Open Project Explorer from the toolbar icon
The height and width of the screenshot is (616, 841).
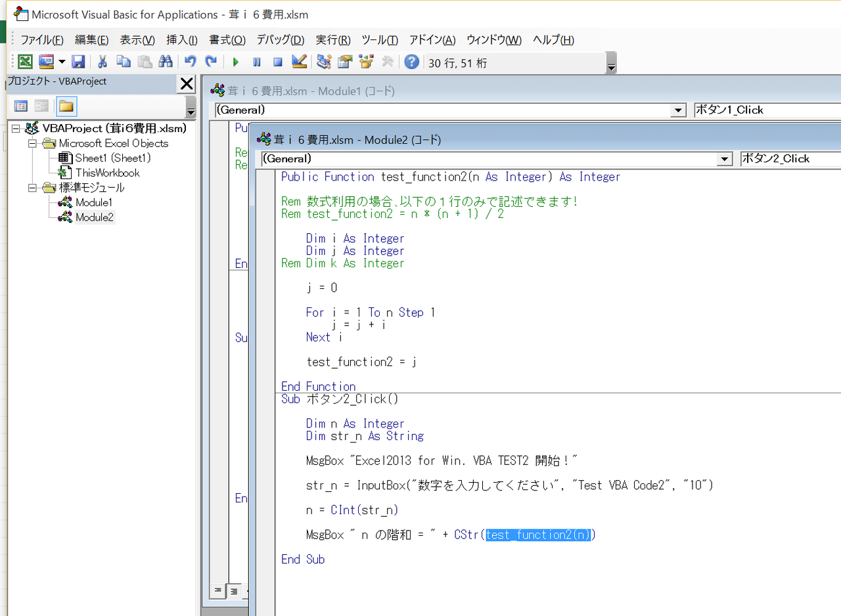(x=323, y=62)
